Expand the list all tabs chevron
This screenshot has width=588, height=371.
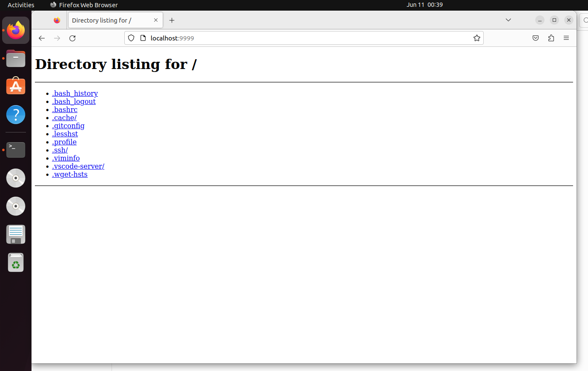pos(508,20)
